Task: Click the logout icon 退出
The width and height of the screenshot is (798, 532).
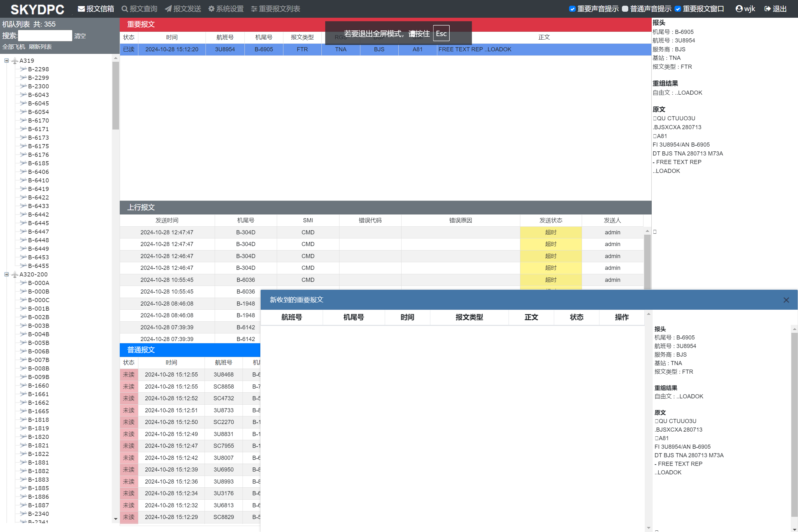Action: [768, 9]
